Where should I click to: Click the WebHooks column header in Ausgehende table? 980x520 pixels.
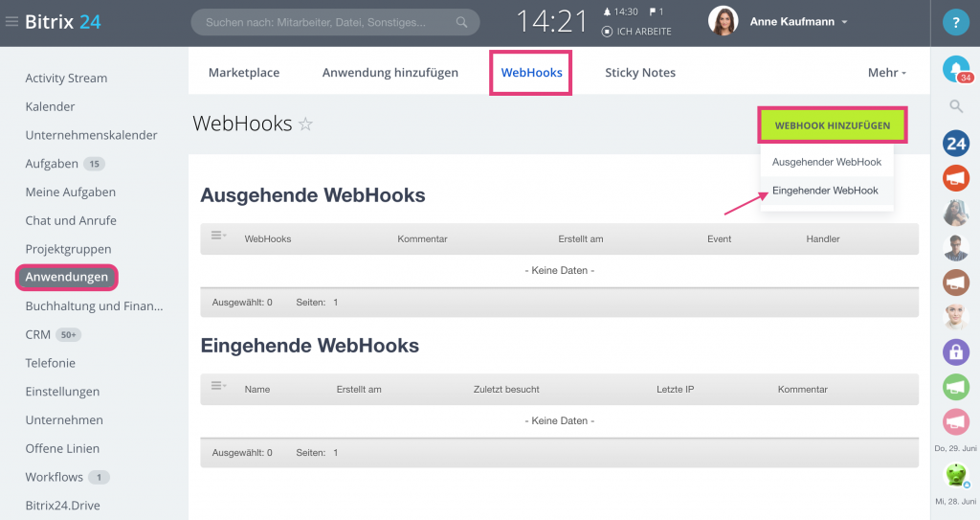[x=268, y=239]
